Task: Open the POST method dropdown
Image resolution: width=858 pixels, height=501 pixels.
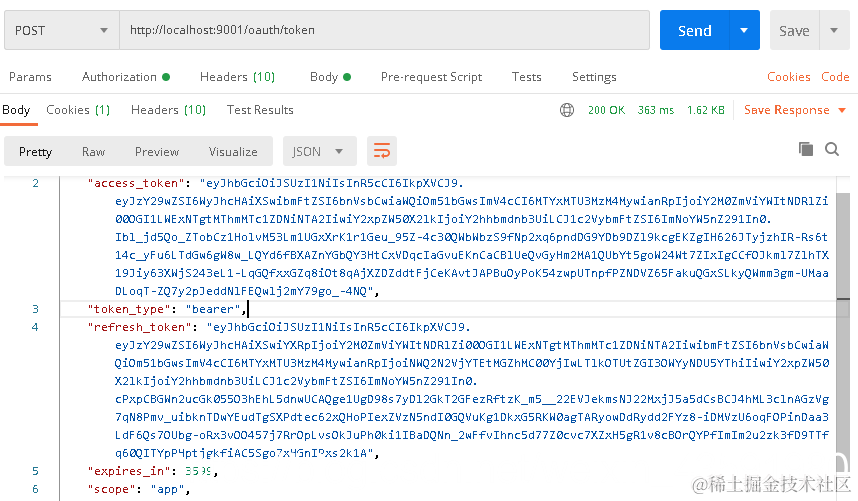Action: (62, 30)
